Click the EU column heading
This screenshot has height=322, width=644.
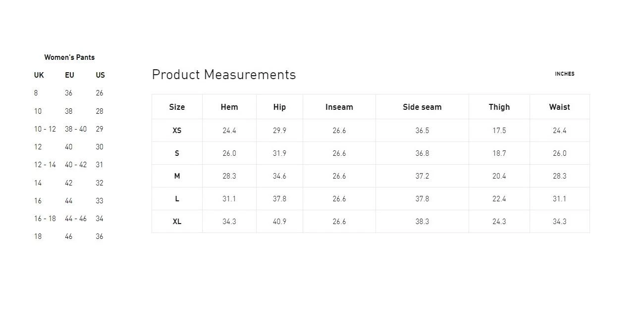(69, 75)
